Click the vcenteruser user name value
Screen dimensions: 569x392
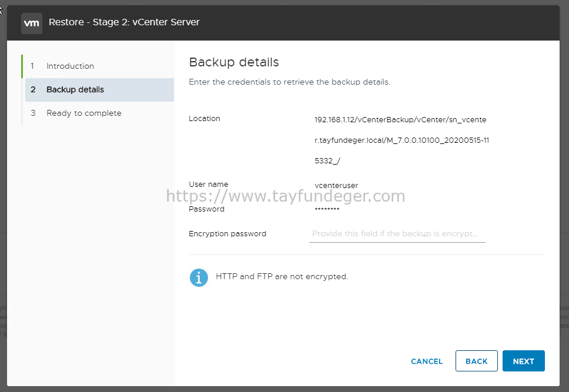pos(336,186)
